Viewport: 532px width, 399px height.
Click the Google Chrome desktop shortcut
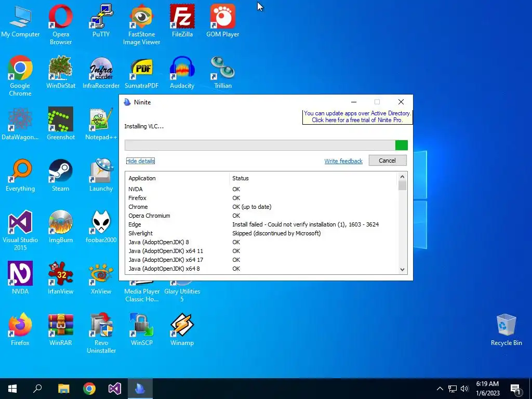click(x=20, y=76)
